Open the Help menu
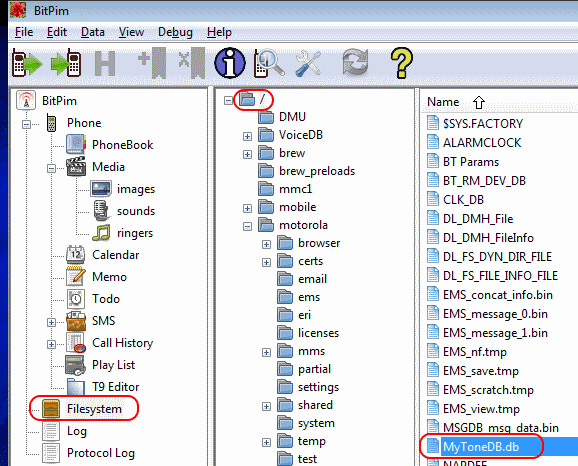The image size is (578, 466). (x=219, y=32)
